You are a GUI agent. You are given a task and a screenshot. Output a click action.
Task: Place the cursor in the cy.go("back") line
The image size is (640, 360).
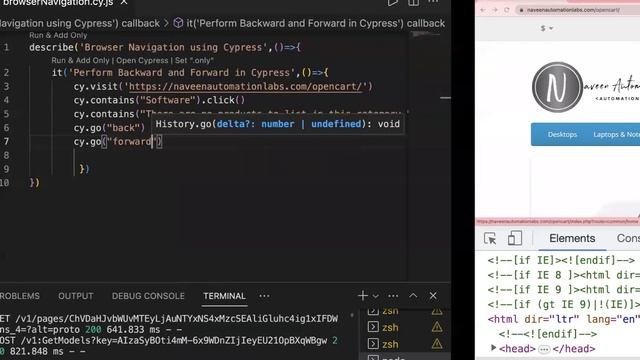click(109, 128)
